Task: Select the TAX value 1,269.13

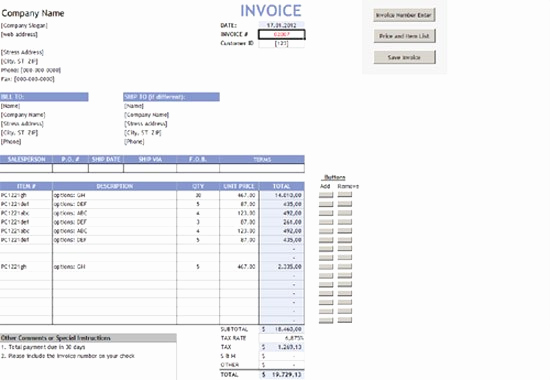Action: (x=282, y=347)
